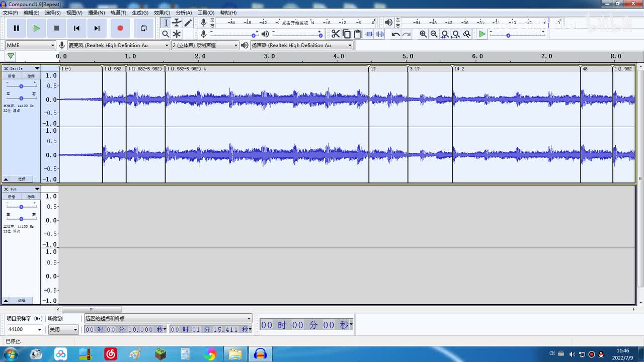This screenshot has width=644, height=362.
Task: Zoom out on the timeline
Action: click(434, 34)
